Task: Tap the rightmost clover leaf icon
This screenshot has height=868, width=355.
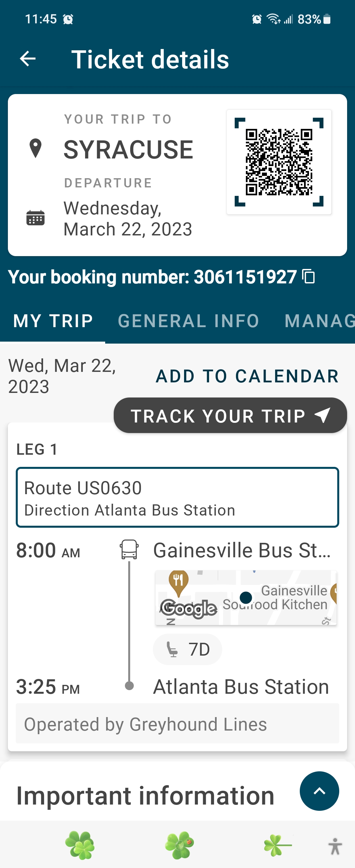Action: point(277,845)
